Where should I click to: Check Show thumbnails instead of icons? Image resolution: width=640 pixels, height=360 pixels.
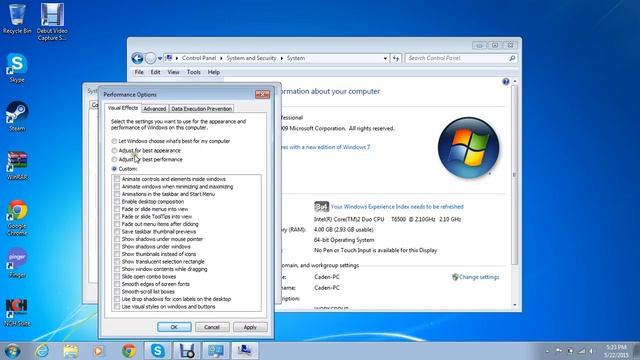point(117,254)
